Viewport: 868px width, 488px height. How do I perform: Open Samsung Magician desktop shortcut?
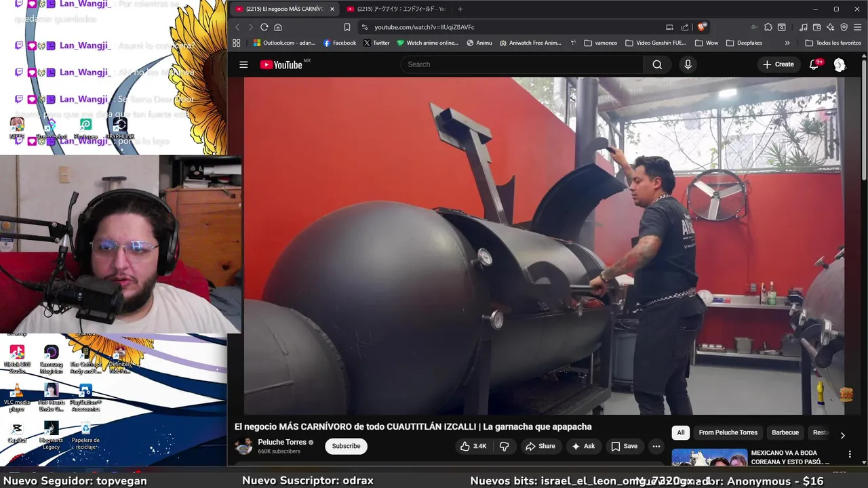(52, 359)
